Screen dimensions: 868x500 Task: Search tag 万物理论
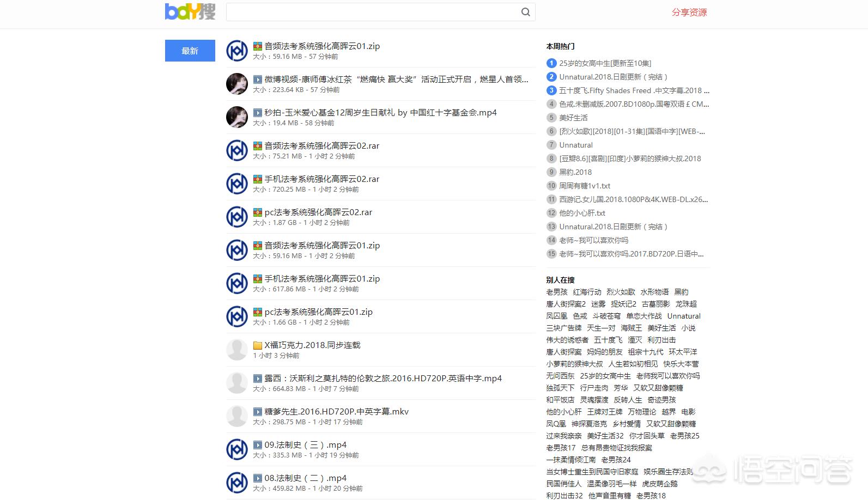642,412
